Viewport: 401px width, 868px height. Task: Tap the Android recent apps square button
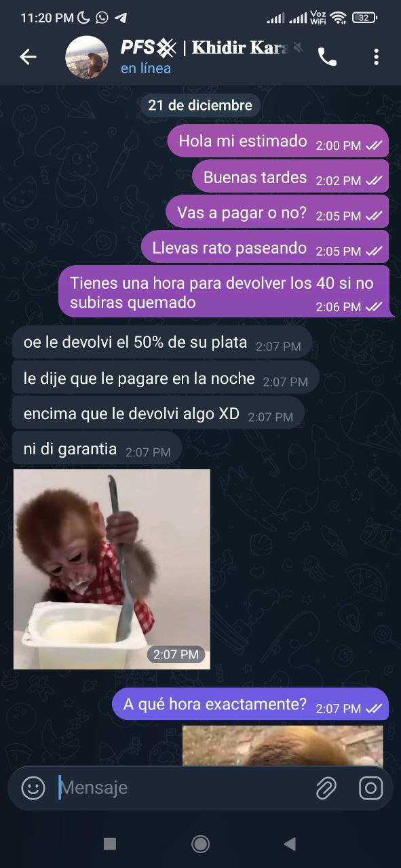pyautogui.click(x=110, y=844)
